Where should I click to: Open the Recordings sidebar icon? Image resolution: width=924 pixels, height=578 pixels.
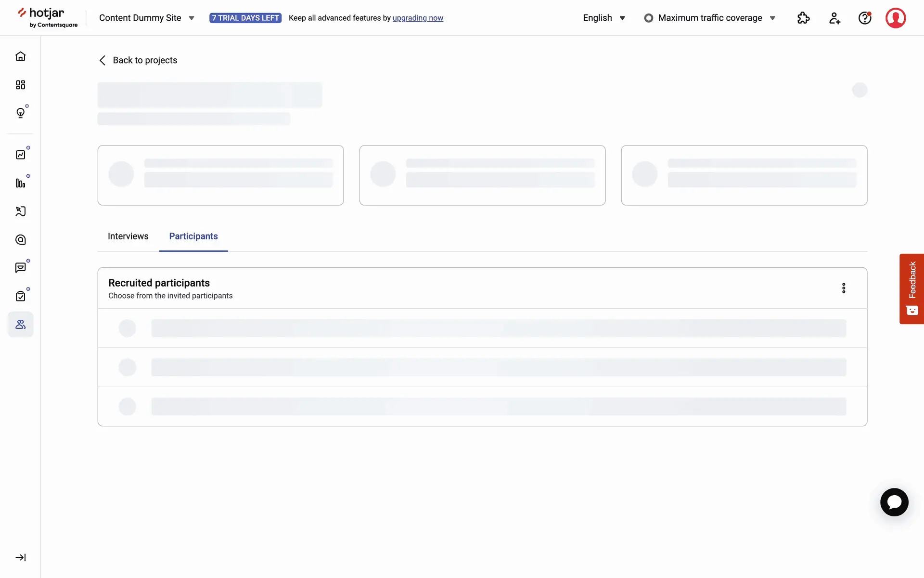[20, 211]
